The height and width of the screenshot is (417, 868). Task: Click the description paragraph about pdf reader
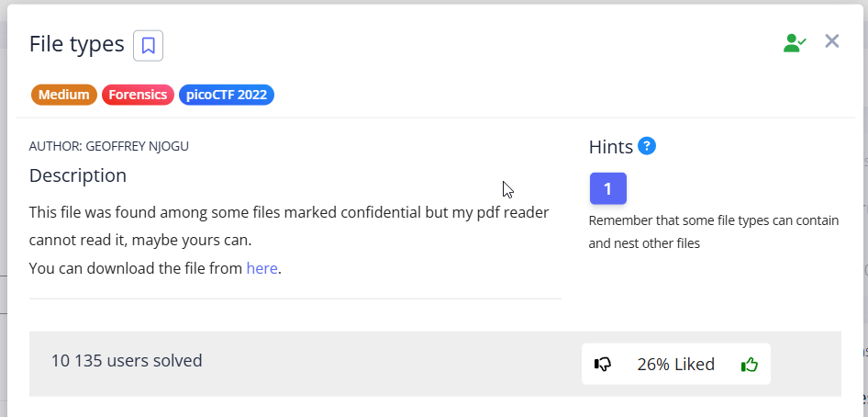coord(288,226)
